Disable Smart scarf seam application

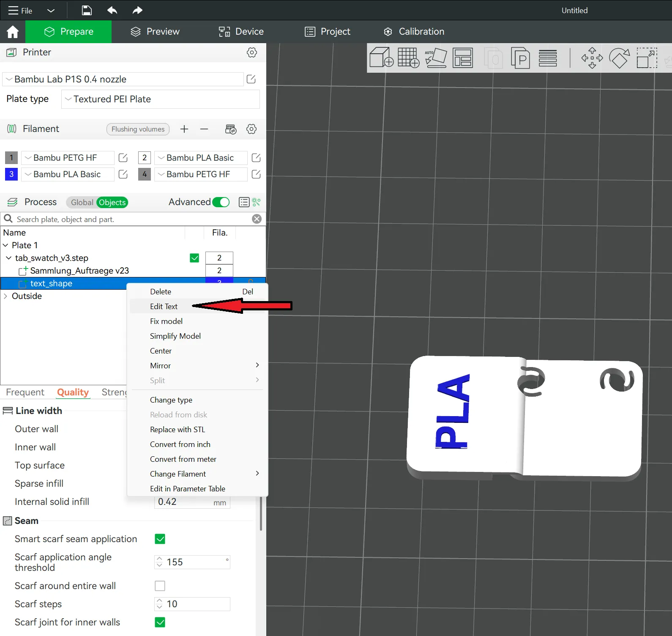[x=160, y=539]
